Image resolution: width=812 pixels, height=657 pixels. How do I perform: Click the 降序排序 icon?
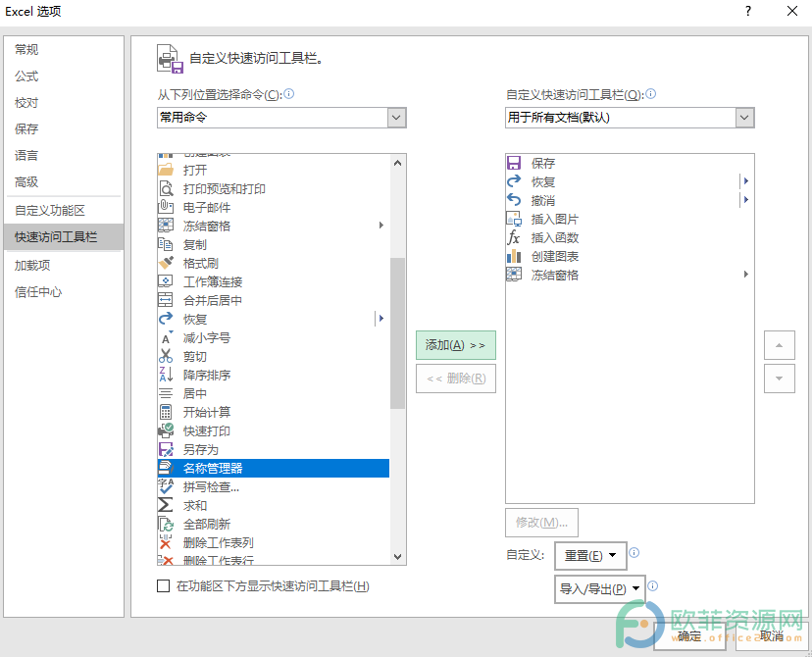coord(166,375)
